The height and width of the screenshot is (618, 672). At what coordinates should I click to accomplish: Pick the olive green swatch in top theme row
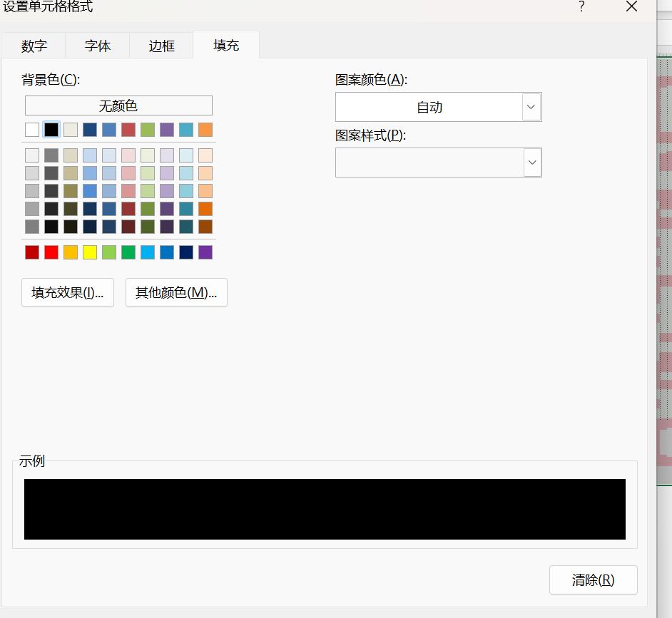[148, 130]
